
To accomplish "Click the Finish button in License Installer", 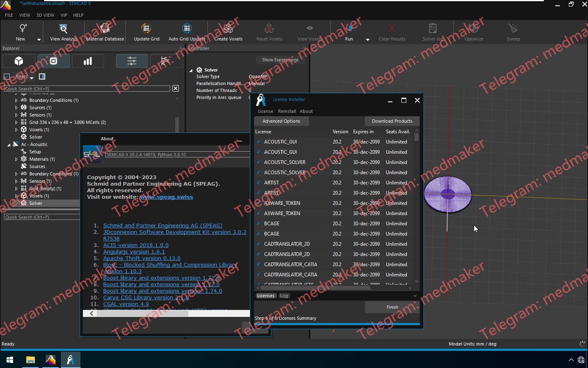I will pos(392,307).
